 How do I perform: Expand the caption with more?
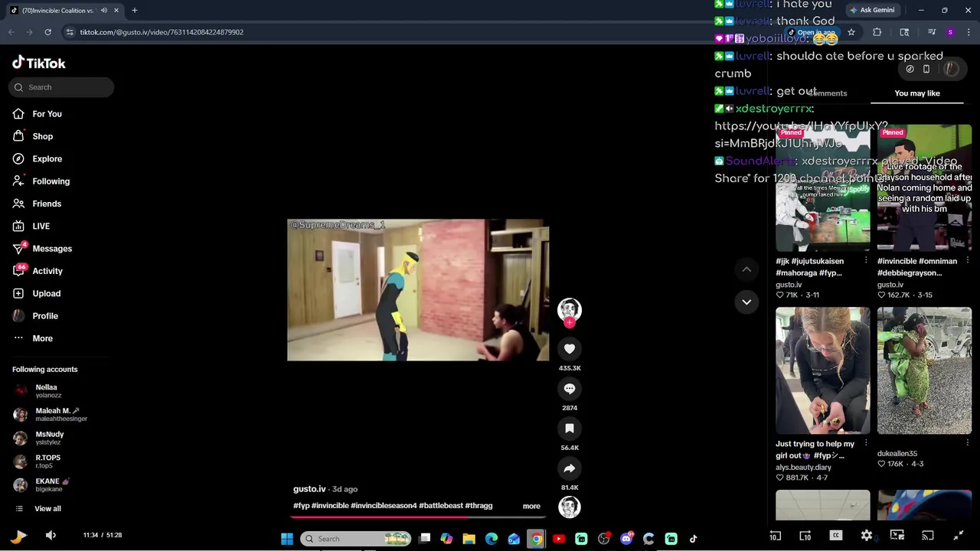coord(531,506)
